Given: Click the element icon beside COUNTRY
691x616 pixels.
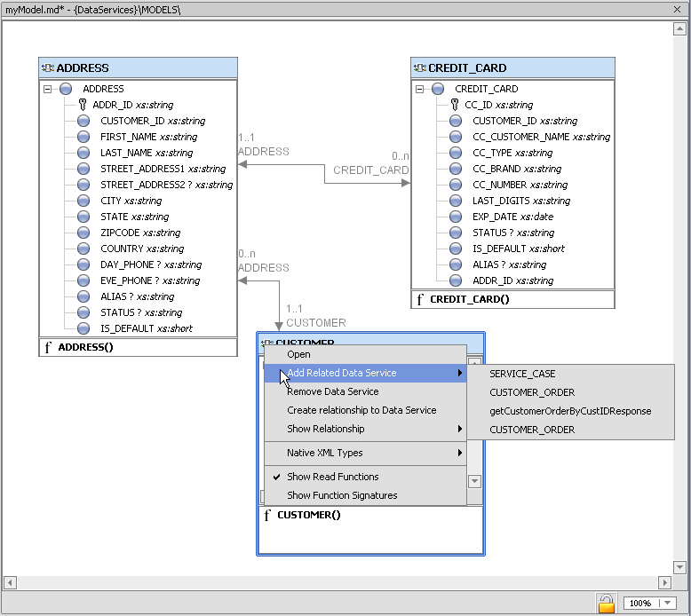Looking at the screenshot, I should 83,249.
